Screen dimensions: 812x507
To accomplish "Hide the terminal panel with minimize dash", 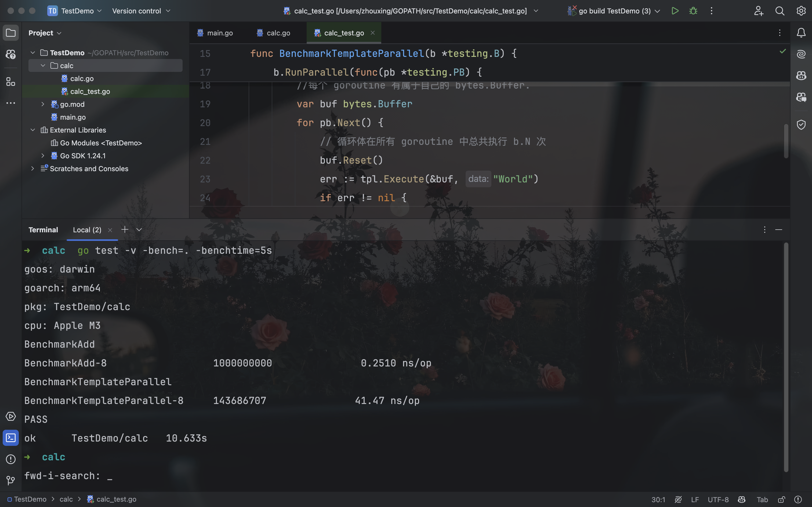I will (x=778, y=230).
